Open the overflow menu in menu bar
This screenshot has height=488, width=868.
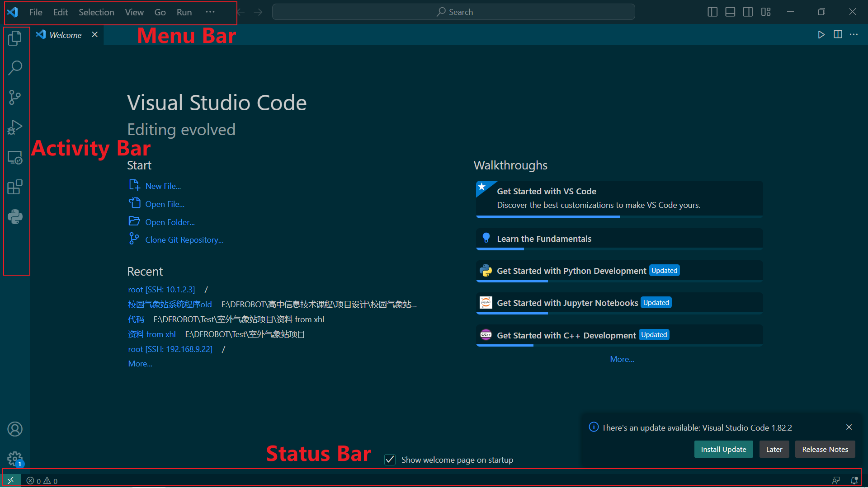pyautogui.click(x=210, y=12)
